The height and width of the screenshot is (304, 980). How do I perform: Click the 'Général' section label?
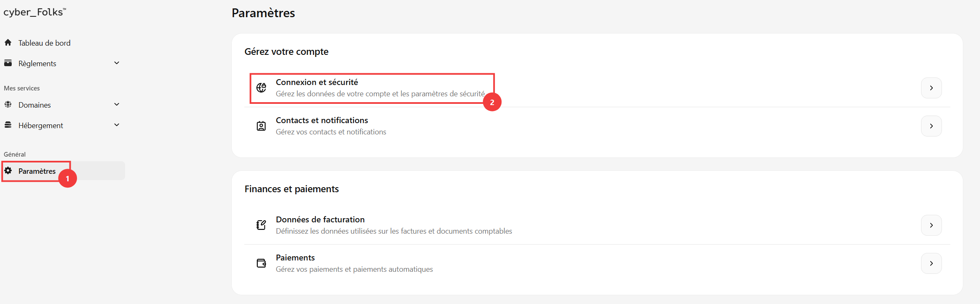click(x=15, y=154)
